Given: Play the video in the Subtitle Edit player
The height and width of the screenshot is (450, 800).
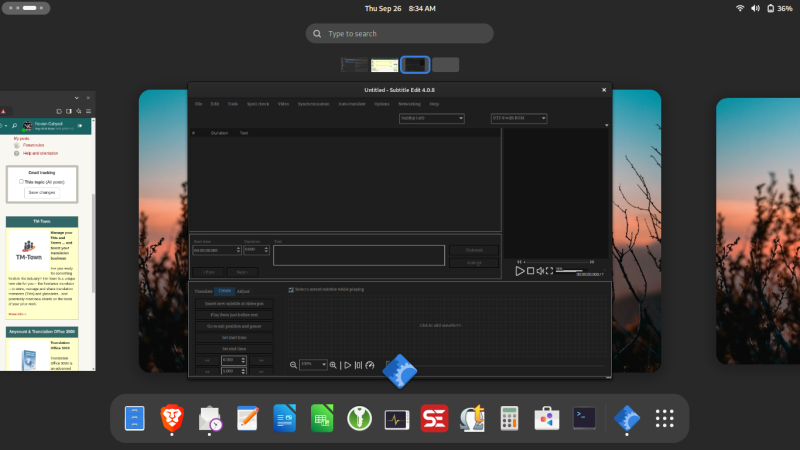Looking at the screenshot, I should tap(519, 271).
